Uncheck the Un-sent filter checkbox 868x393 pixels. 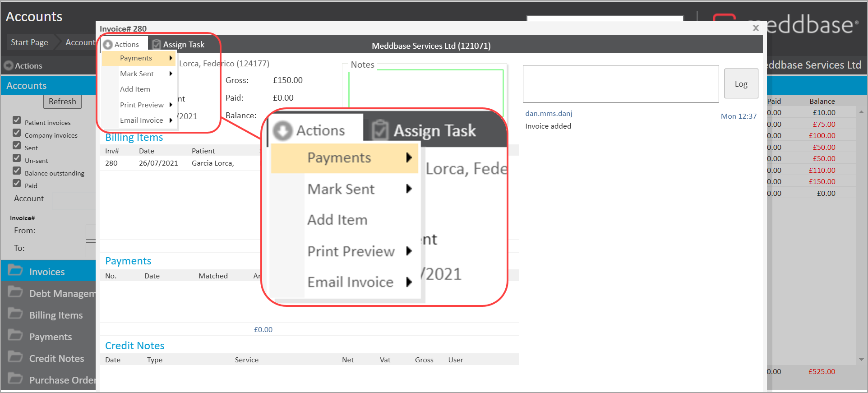pos(17,158)
